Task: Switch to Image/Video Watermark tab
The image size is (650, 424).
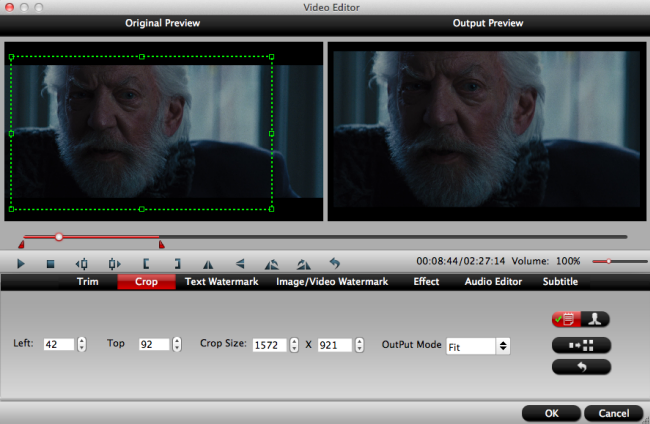Action: [x=332, y=282]
